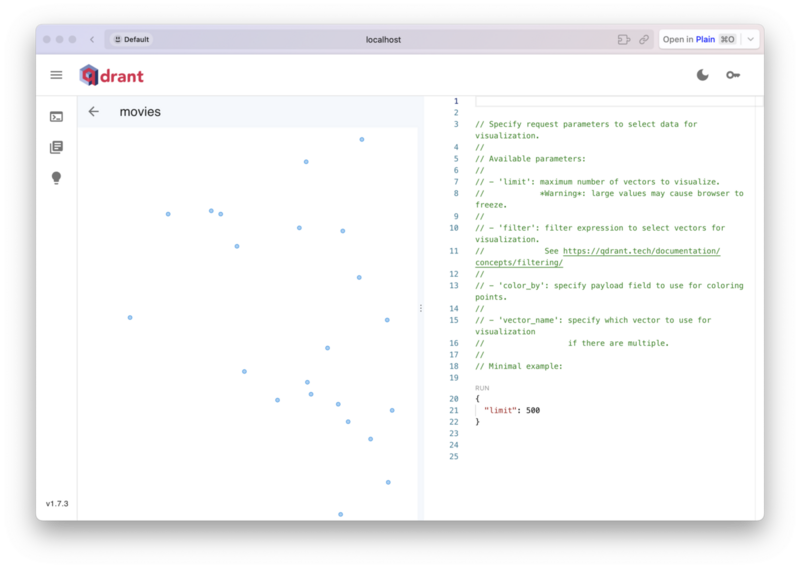Click the share/reader icon in address bar

pos(623,39)
